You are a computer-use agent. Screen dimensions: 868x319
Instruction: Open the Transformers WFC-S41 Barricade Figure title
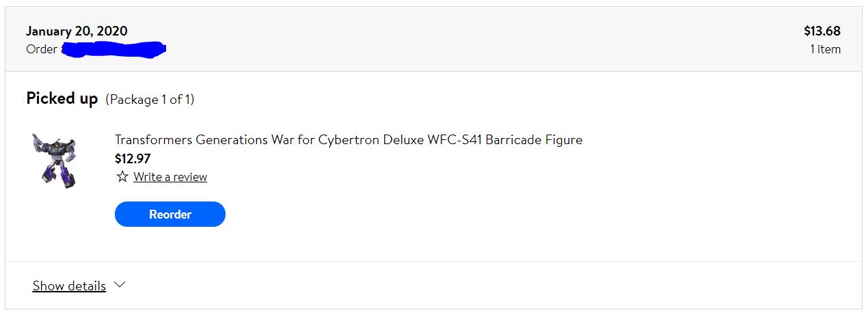point(349,140)
